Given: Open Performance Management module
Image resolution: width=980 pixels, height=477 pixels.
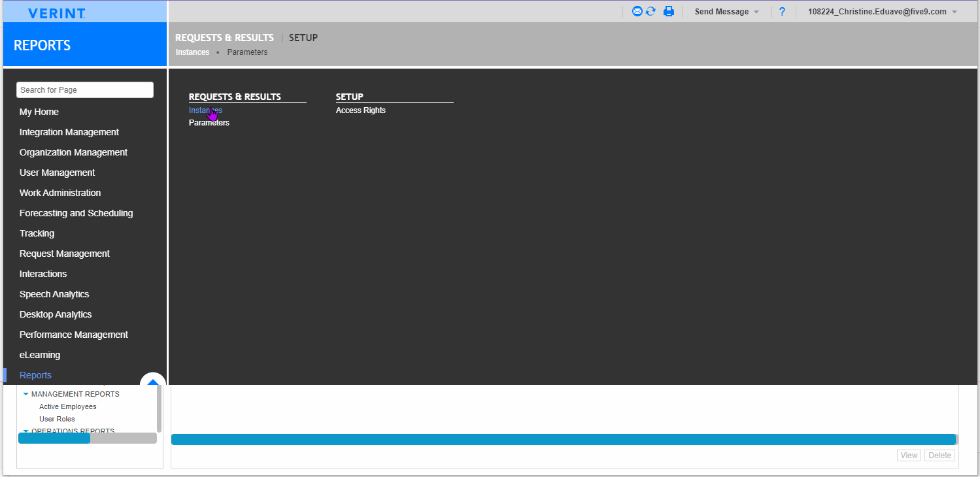Looking at the screenshot, I should pos(74,335).
